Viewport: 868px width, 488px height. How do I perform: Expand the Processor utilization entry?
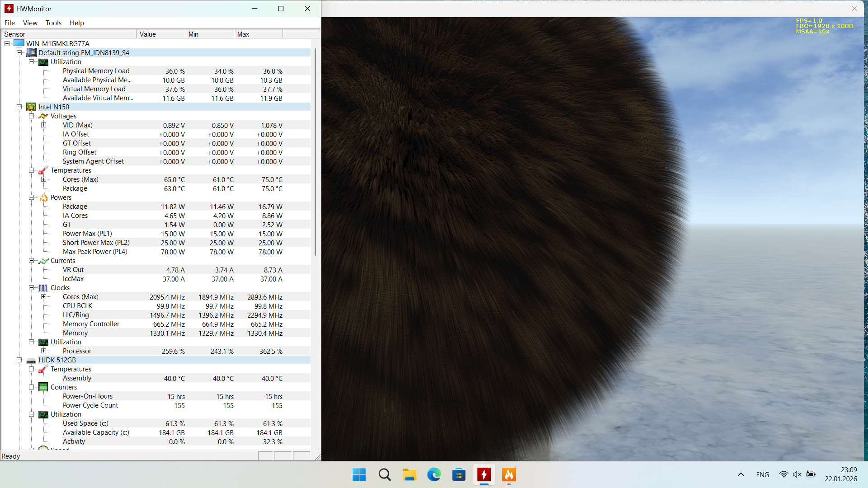pos(44,351)
